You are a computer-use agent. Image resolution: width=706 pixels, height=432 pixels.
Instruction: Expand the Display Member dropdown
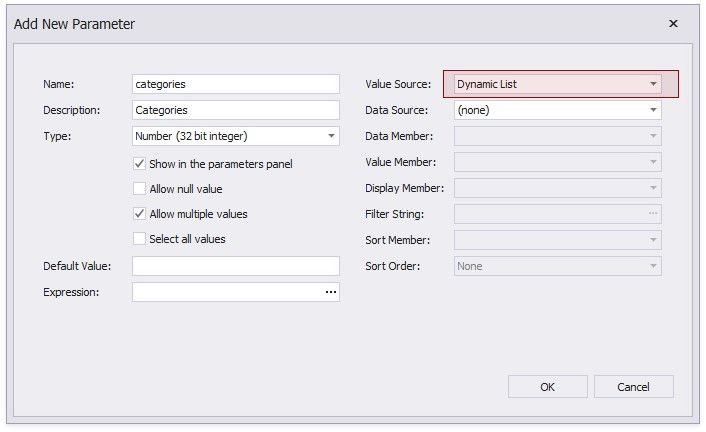click(653, 188)
